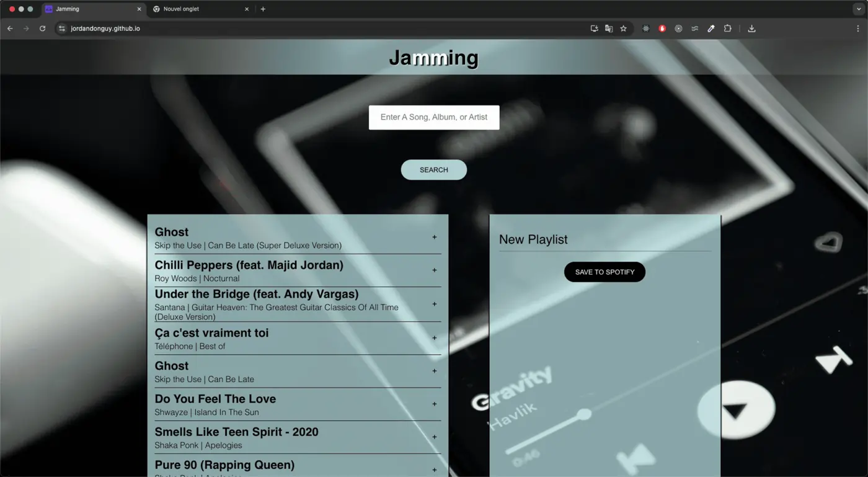Click 'Téléphone | Best of' subtitle
This screenshot has width=868, height=477.
click(190, 346)
